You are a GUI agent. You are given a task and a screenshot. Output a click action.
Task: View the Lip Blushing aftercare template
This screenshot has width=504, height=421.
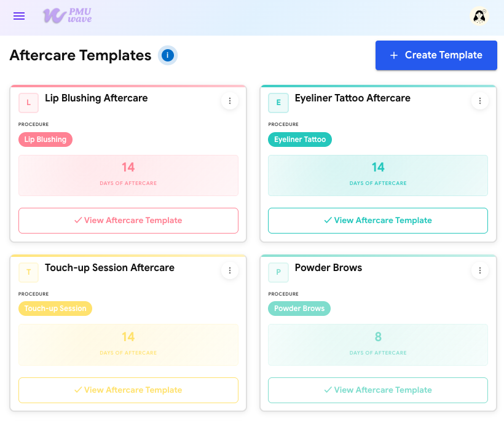(128, 220)
